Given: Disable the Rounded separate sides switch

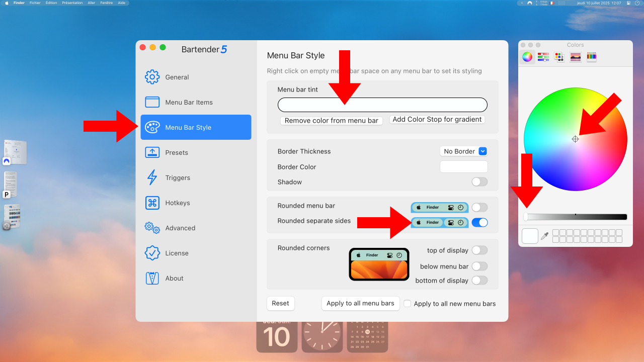Looking at the screenshot, I should coord(479,222).
